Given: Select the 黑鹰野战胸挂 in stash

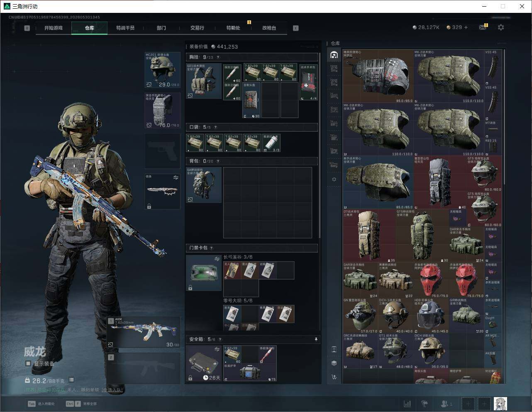Looking at the screenshot, I should (396, 280).
